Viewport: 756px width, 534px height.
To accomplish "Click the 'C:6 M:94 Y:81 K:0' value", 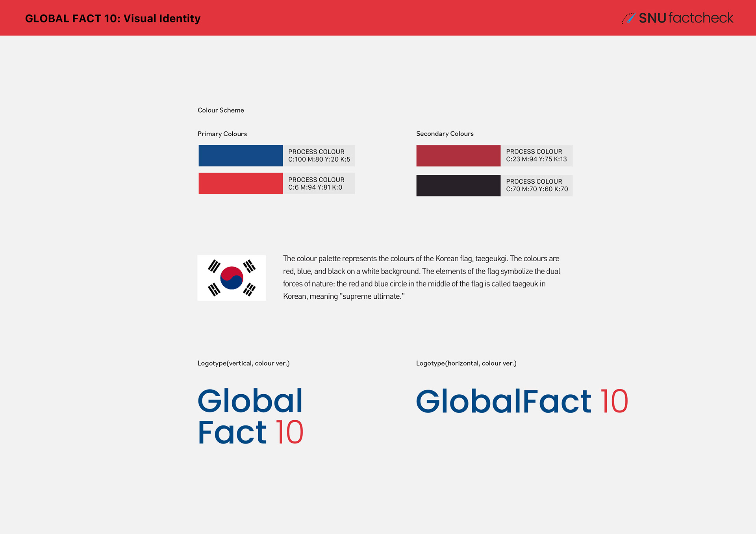I will (315, 187).
